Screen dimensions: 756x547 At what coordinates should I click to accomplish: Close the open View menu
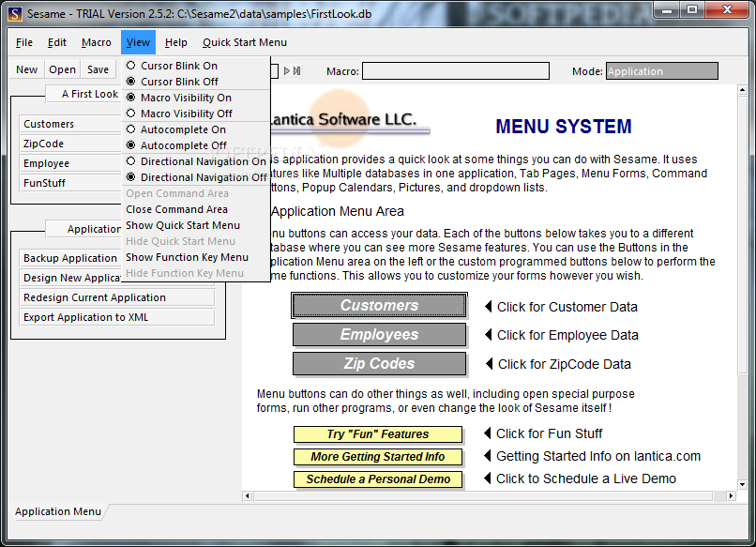pyautogui.click(x=138, y=42)
